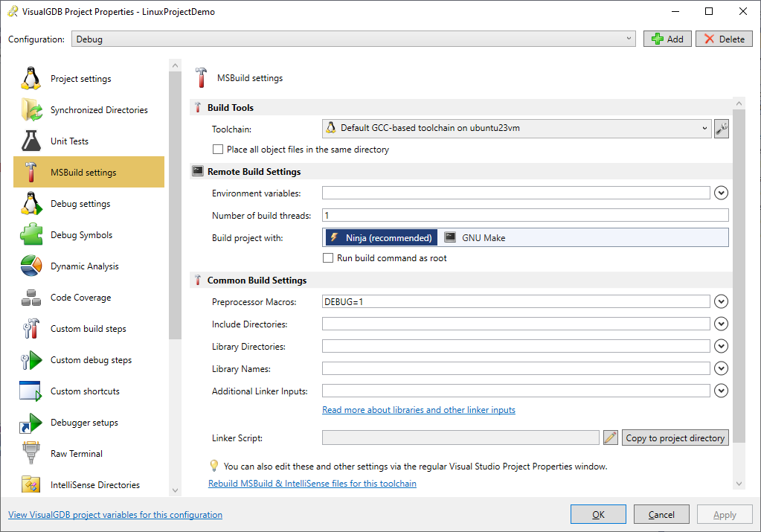This screenshot has height=532, width=761.
Task: Click the Remote Build Settings terminal icon
Action: pyautogui.click(x=198, y=171)
